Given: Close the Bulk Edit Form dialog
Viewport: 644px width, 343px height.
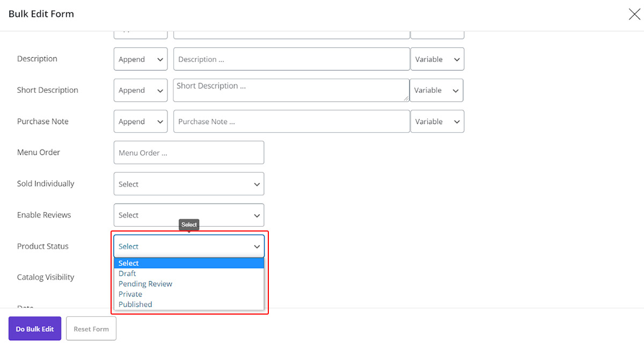Looking at the screenshot, I should click(x=634, y=14).
